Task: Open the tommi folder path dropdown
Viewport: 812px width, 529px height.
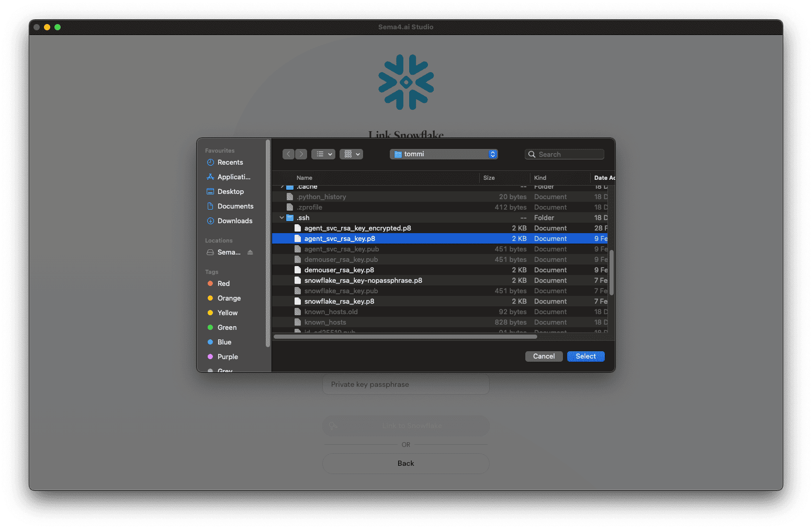Action: click(492, 154)
